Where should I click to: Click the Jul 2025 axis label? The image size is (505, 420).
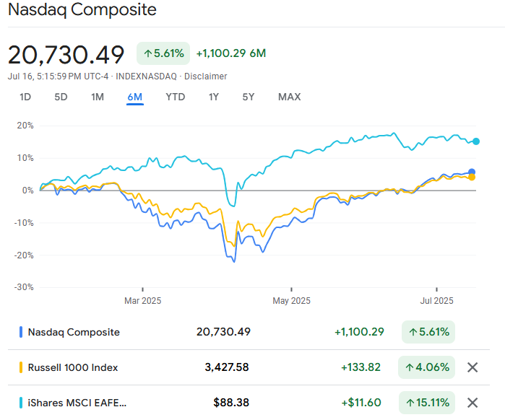point(436,301)
